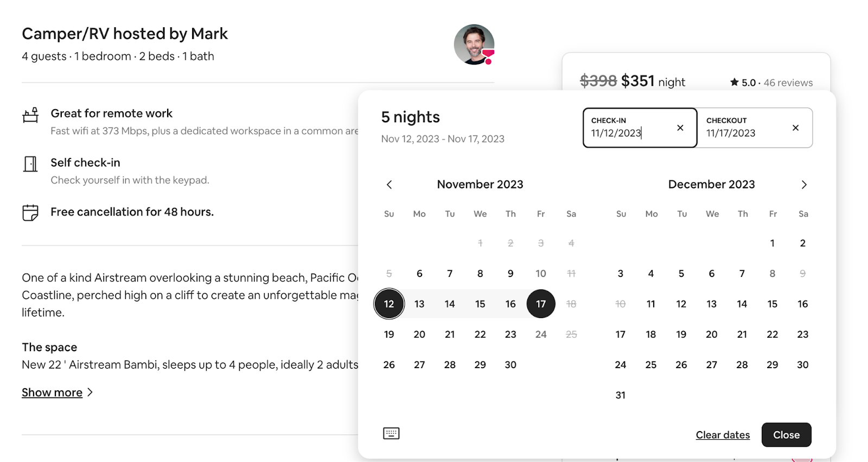Click the remote work desk icon
868x462 pixels.
[x=30, y=115]
